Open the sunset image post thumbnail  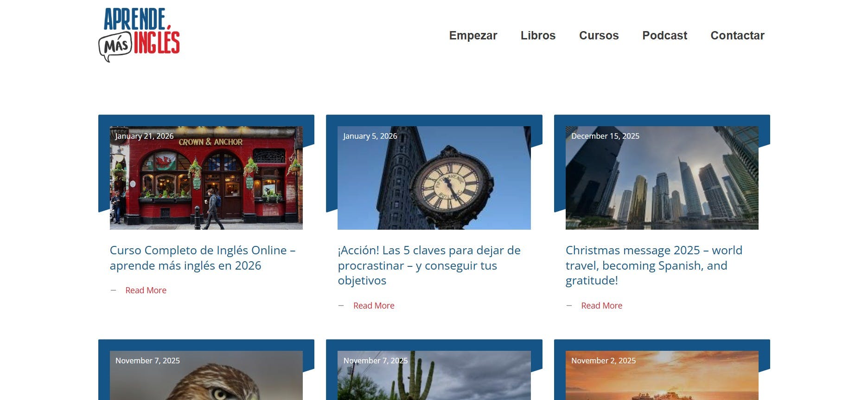click(x=662, y=375)
